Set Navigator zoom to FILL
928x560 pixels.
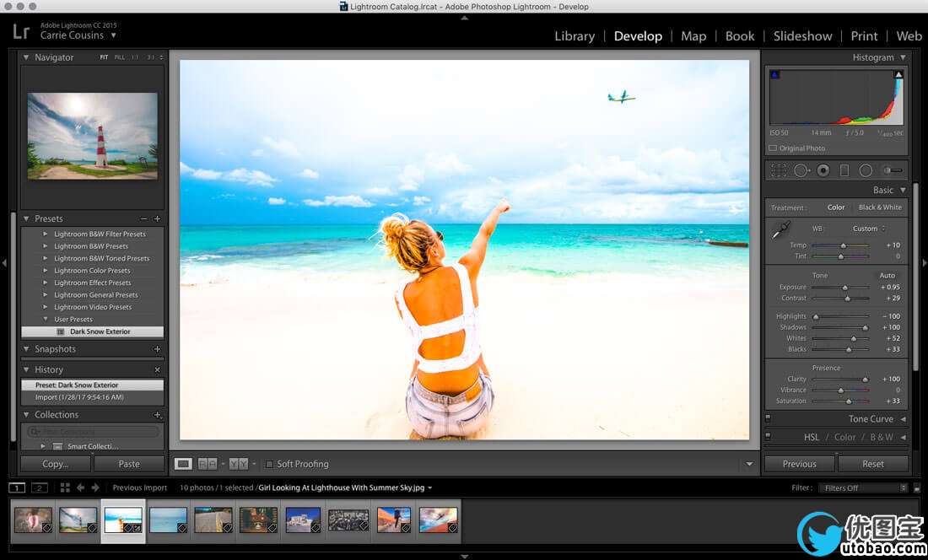tap(120, 57)
